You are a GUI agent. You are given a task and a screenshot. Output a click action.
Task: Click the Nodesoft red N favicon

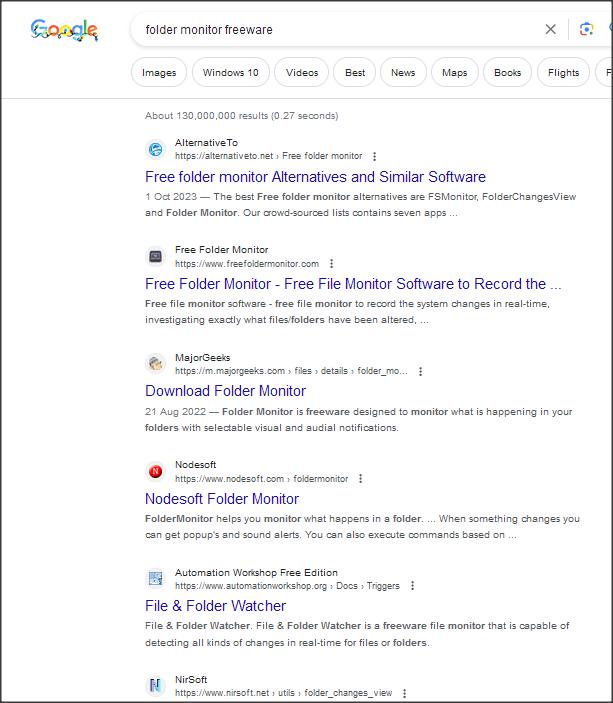(156, 471)
